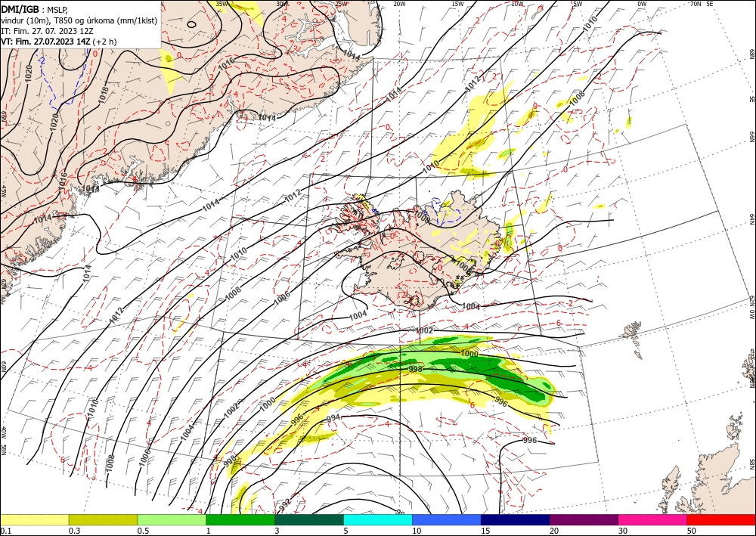Select the green 1–3 mm legend swatch
756x536 pixels.
[240, 519]
